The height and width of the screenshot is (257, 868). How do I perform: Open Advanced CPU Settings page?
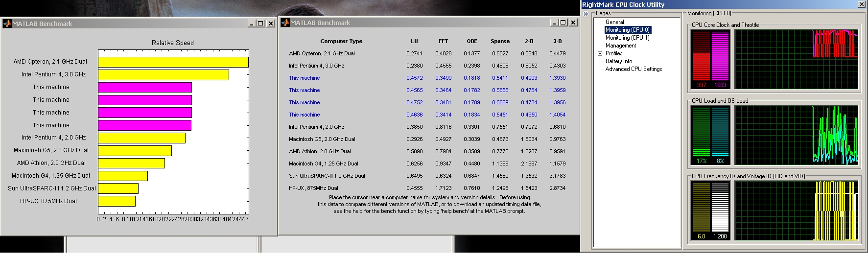pos(633,69)
